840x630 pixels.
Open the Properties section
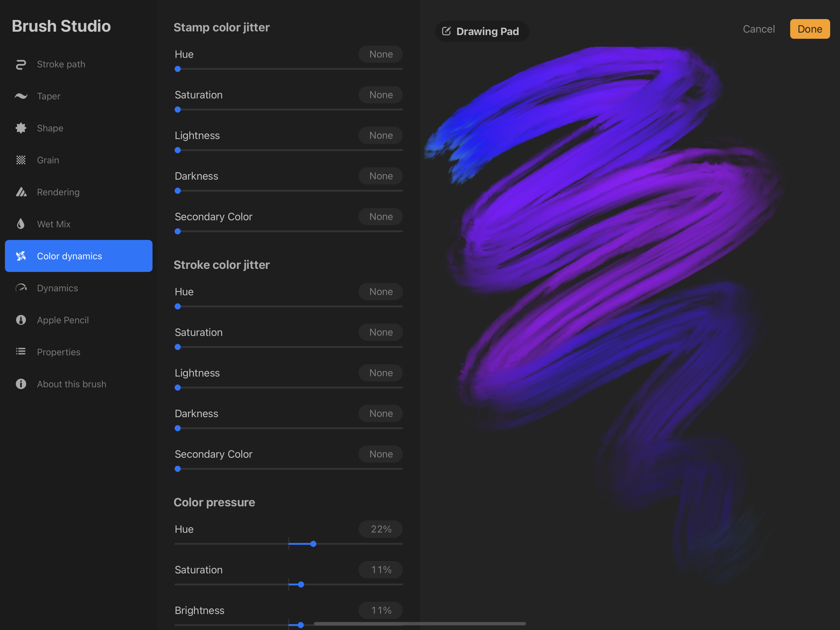click(x=79, y=352)
